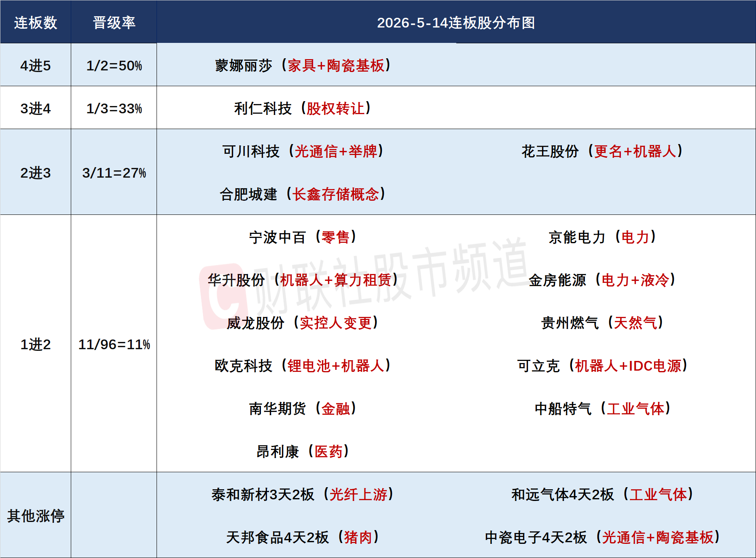Image resolution: width=756 pixels, height=558 pixels.
Task: Click 蒙娜丽莎 stock entry
Action: tap(303, 66)
